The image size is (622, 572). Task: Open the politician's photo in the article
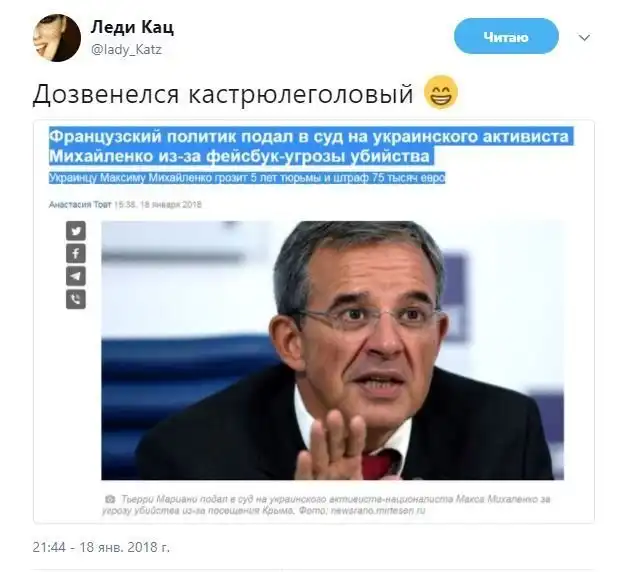coord(332,350)
